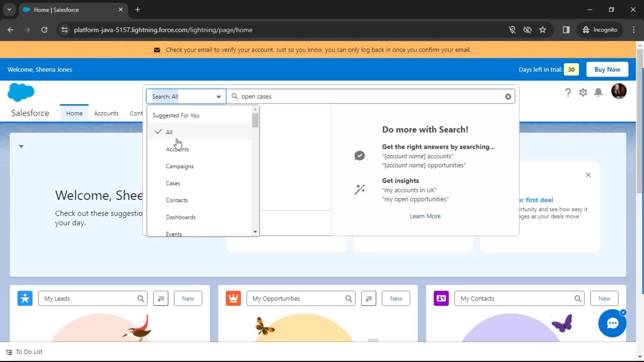The width and height of the screenshot is (644, 362).
Task: Click the search scope list scrollbar thumb
Action: (255, 120)
